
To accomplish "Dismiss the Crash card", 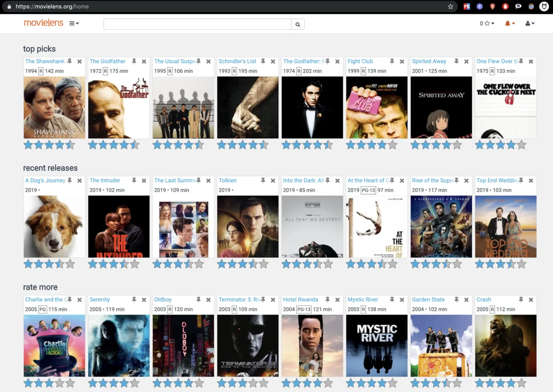I will coord(531,300).
